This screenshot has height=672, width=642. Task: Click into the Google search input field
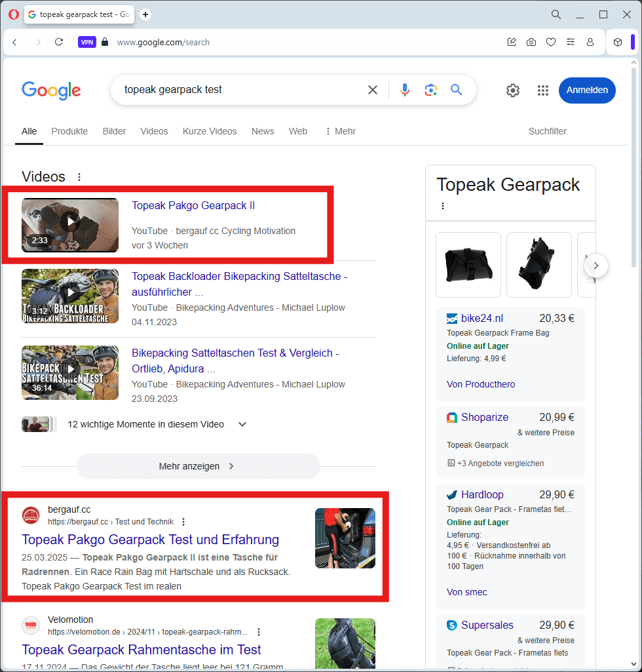coord(242,90)
